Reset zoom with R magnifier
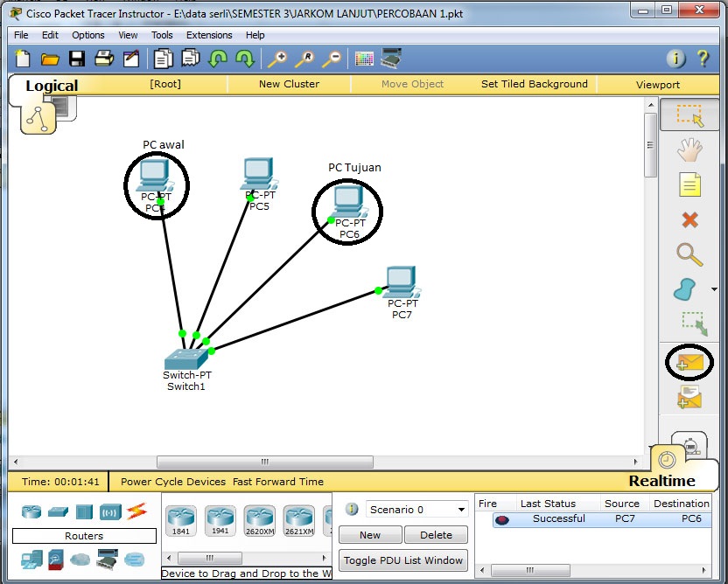The height and width of the screenshot is (584, 728). (x=304, y=59)
